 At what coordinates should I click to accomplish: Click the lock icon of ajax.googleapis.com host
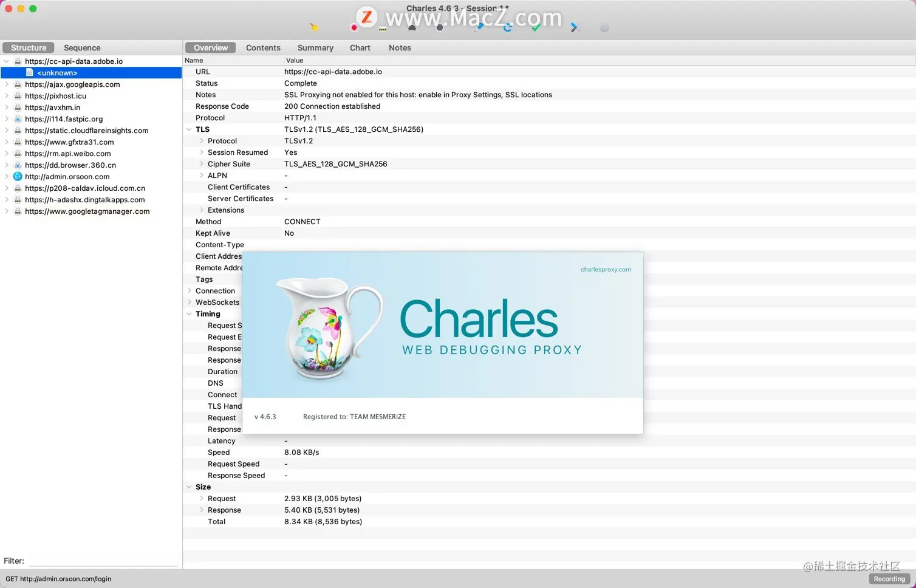point(18,84)
